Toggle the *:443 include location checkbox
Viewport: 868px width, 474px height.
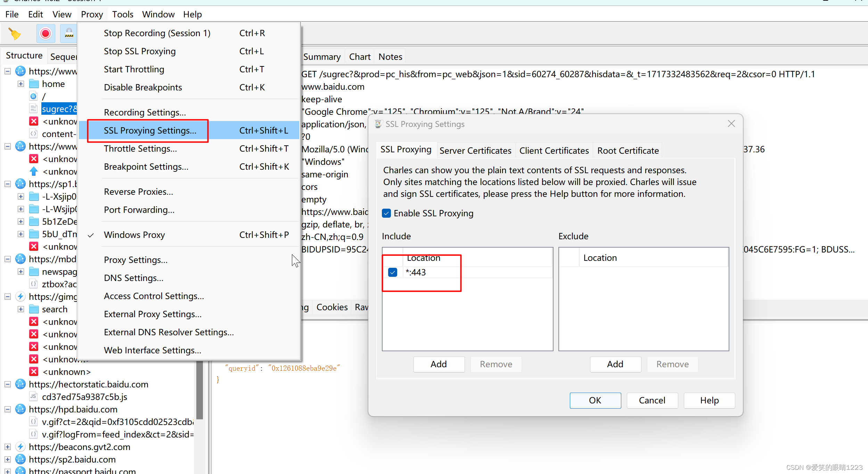[x=393, y=272]
